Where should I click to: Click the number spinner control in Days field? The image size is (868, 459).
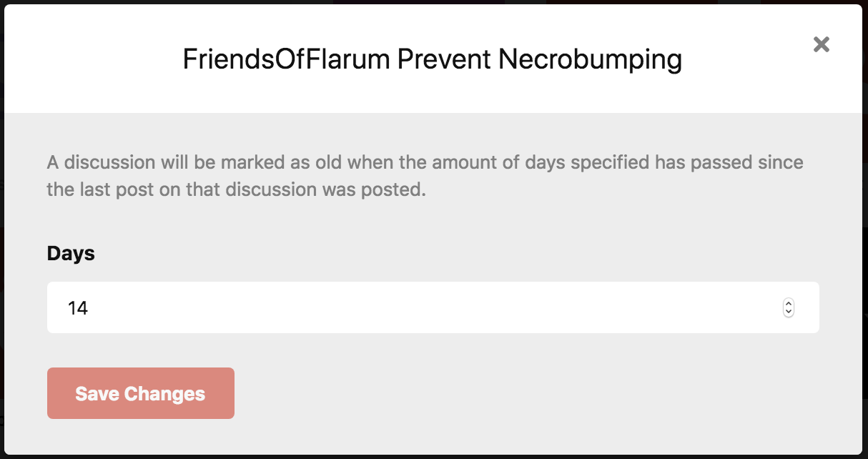pos(789,307)
